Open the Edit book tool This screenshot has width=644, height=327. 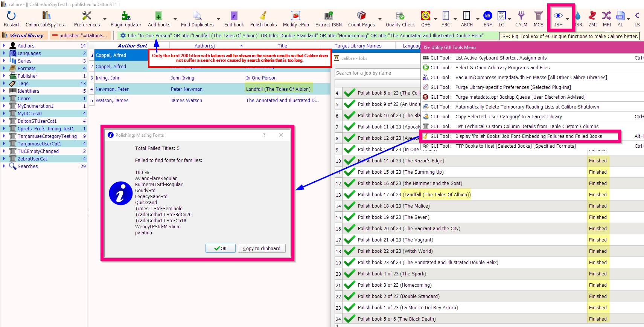234,15
